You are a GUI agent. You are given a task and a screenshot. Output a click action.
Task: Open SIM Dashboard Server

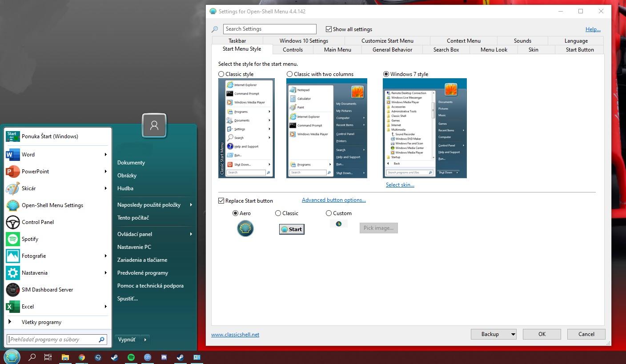47,289
